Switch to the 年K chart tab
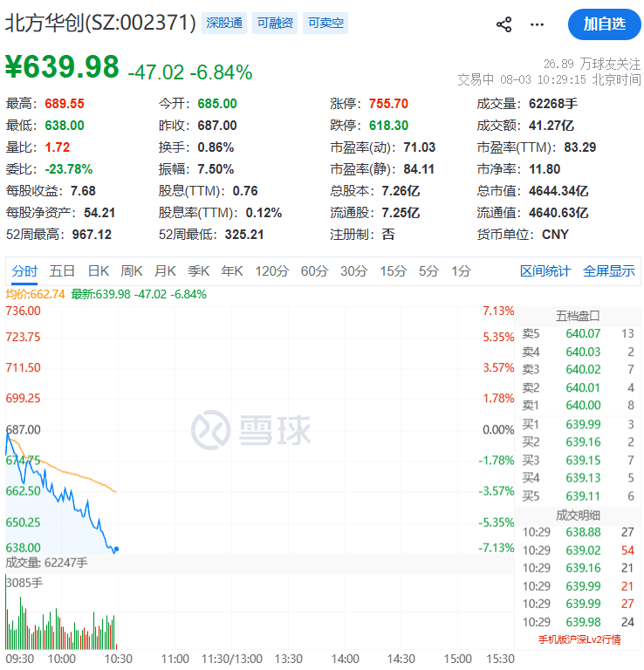The width and height of the screenshot is (644, 670). click(232, 271)
